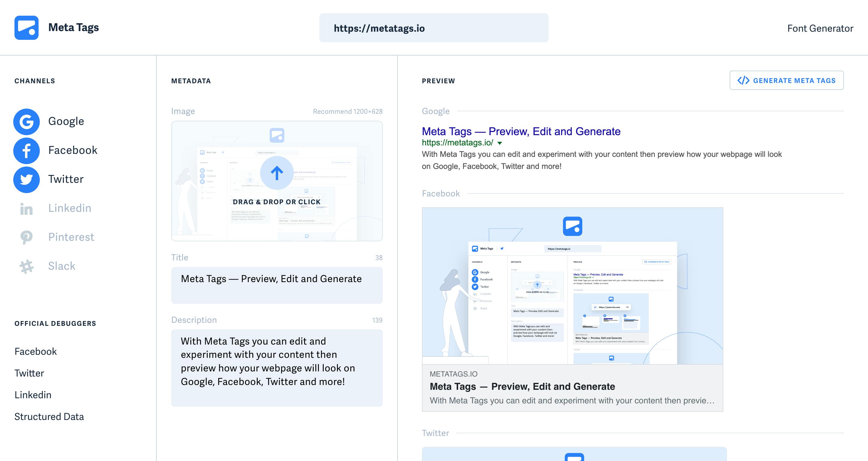
Task: Toggle the Facebook channel icon
Action: click(26, 151)
